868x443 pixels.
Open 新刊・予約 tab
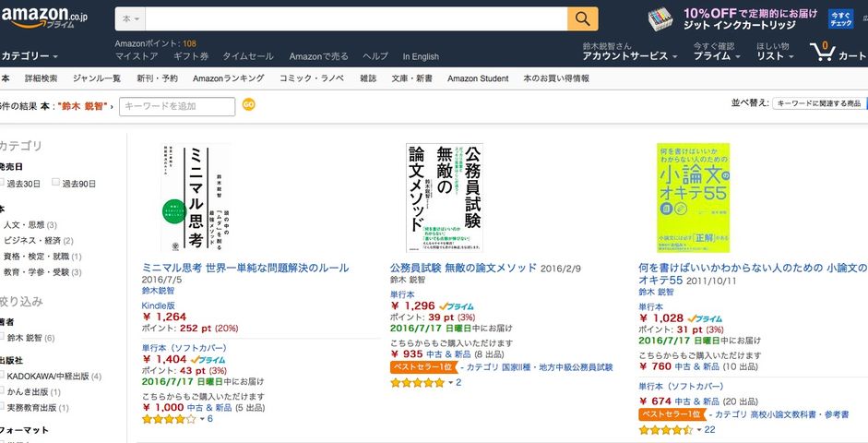pos(157,78)
